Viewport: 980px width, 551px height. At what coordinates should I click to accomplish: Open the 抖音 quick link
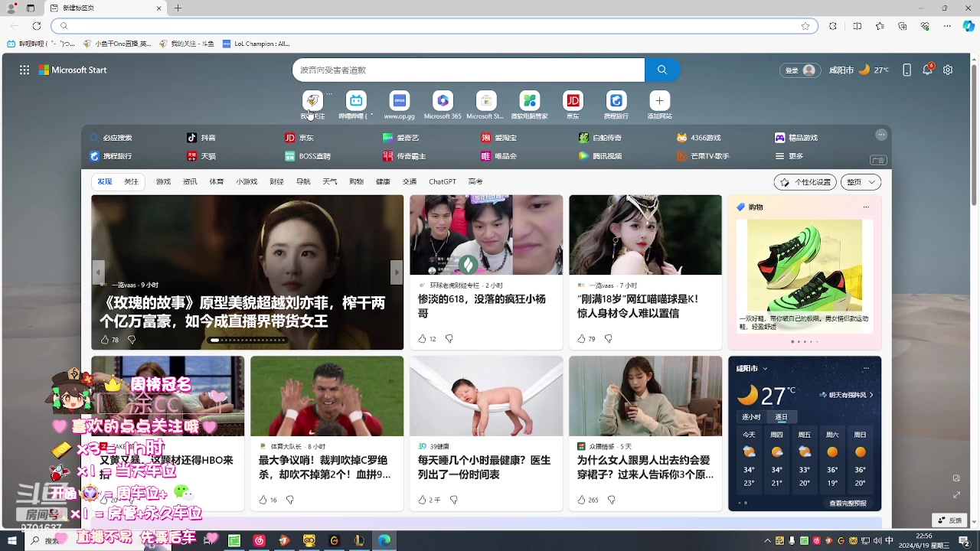click(x=201, y=138)
